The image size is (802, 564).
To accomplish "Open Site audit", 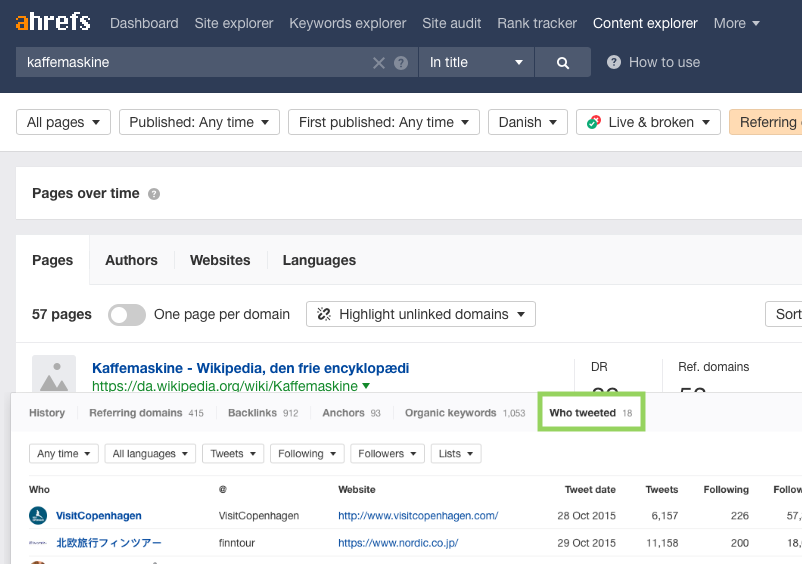I will [x=452, y=24].
